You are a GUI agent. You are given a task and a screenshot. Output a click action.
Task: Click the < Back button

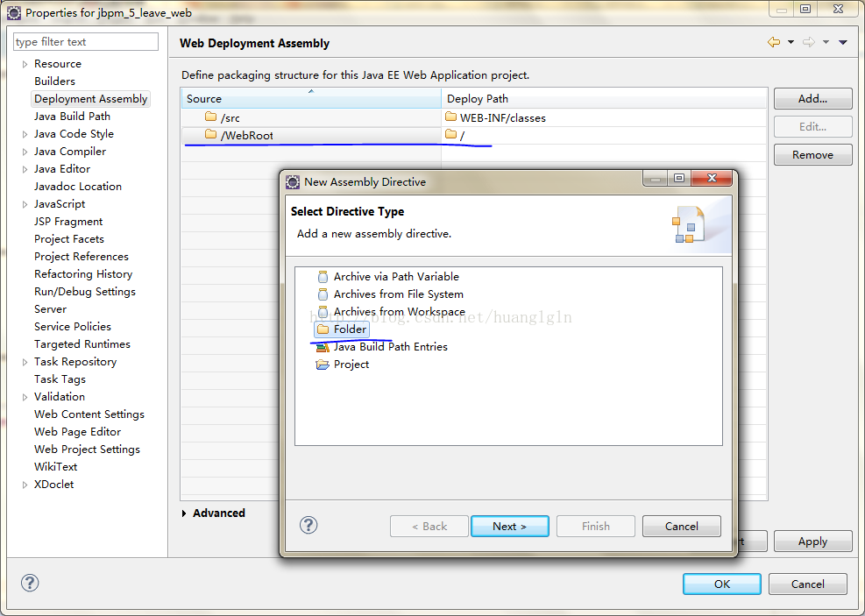pyautogui.click(x=429, y=526)
